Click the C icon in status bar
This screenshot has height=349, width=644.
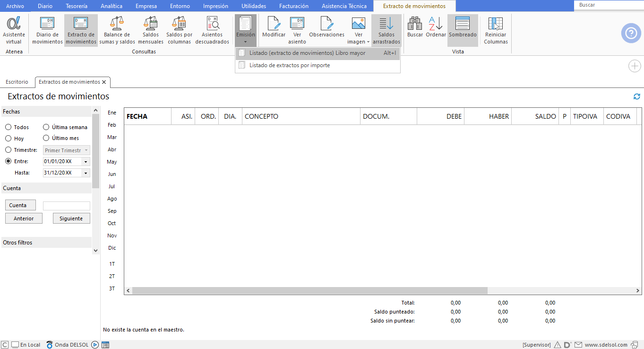[5, 345]
